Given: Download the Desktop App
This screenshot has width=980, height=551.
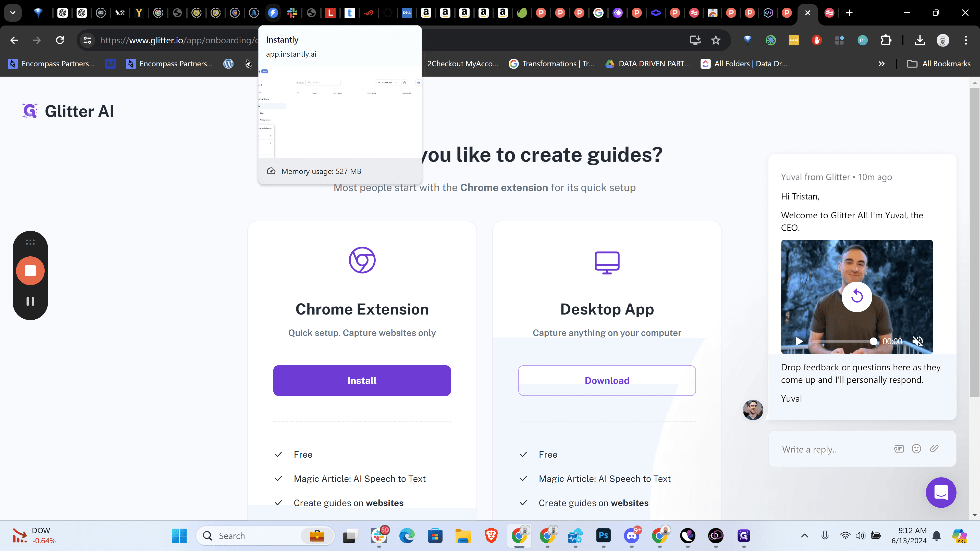Looking at the screenshot, I should (x=607, y=380).
